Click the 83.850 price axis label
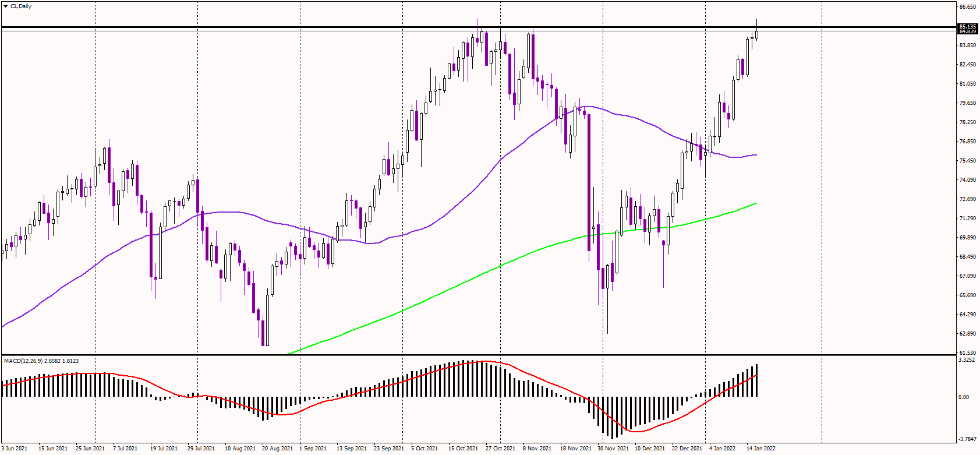Viewport: 980px width, 455px height. click(x=967, y=45)
